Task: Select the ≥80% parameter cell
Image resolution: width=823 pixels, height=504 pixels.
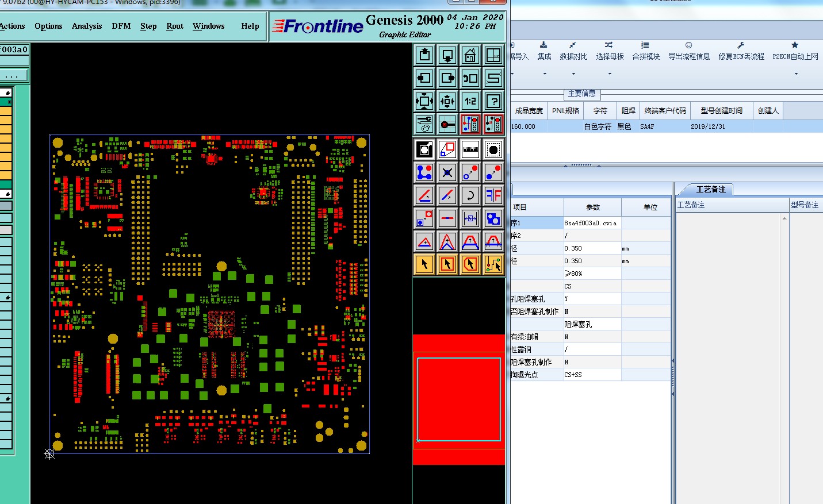Action: click(x=592, y=274)
